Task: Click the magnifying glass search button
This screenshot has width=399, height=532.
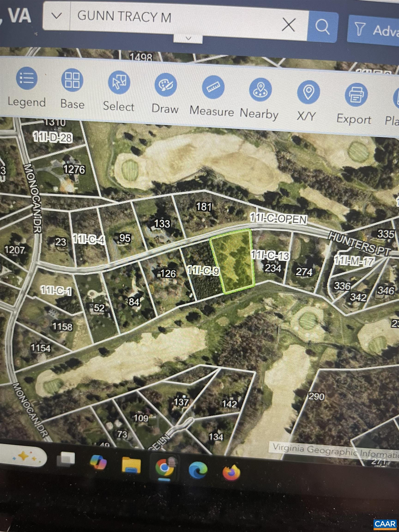Action: pos(322,27)
